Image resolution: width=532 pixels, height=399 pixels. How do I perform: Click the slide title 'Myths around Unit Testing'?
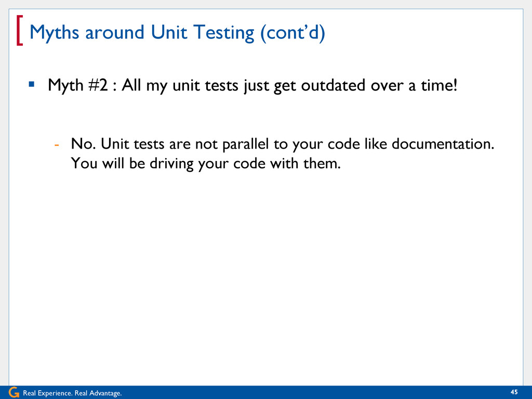142,33
